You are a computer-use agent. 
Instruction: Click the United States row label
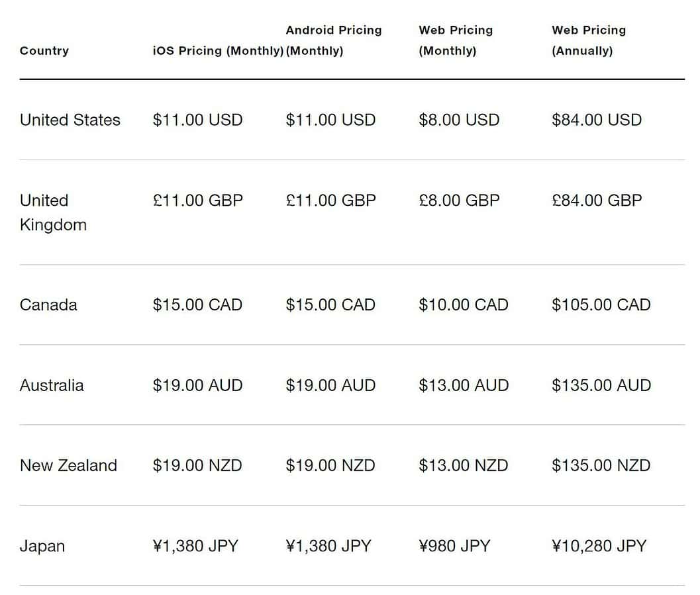70,120
